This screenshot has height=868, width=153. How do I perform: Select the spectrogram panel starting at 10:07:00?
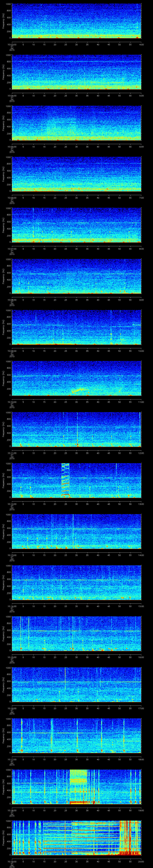pos(76,225)
